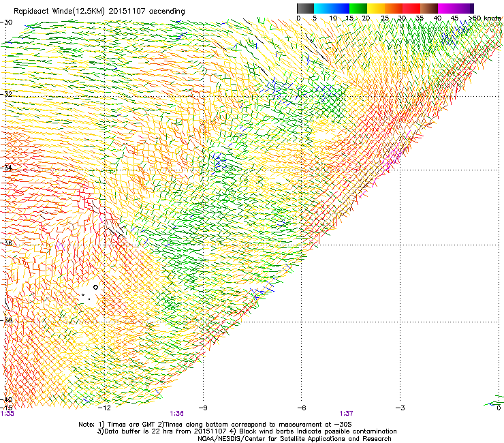Click the '-32' latitude axis label
This screenshot has height=443, width=504.
6,94
